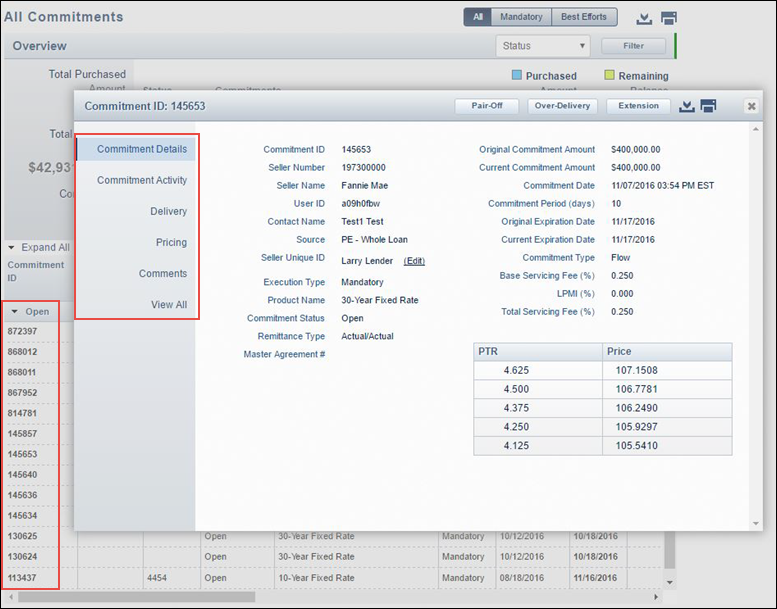The height and width of the screenshot is (609, 777).
Task: Open commitment 130624
Action: coord(22,556)
